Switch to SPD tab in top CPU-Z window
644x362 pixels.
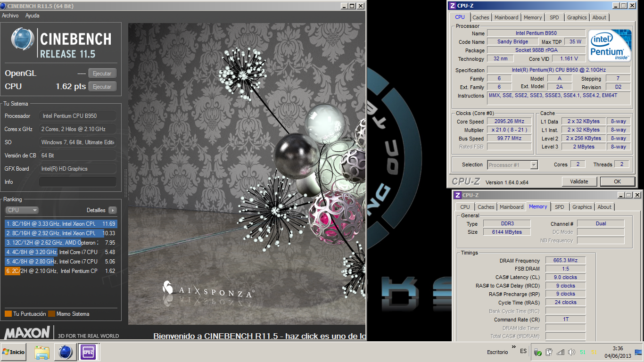[x=554, y=17]
